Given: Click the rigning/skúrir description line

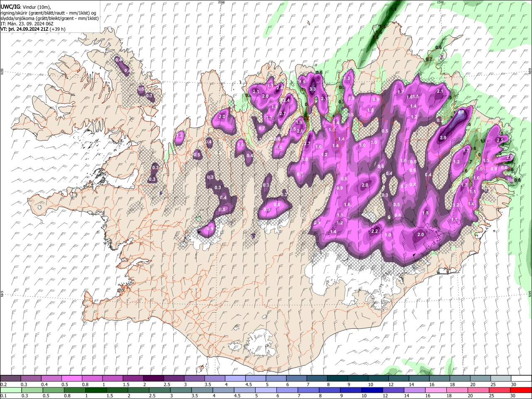Looking at the screenshot, I should click(x=48, y=13).
